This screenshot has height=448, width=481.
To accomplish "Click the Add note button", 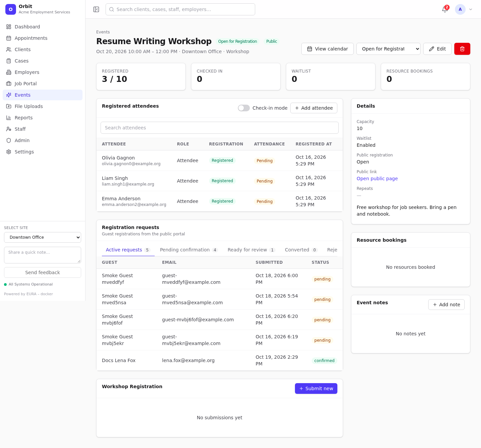I will click(446, 305).
